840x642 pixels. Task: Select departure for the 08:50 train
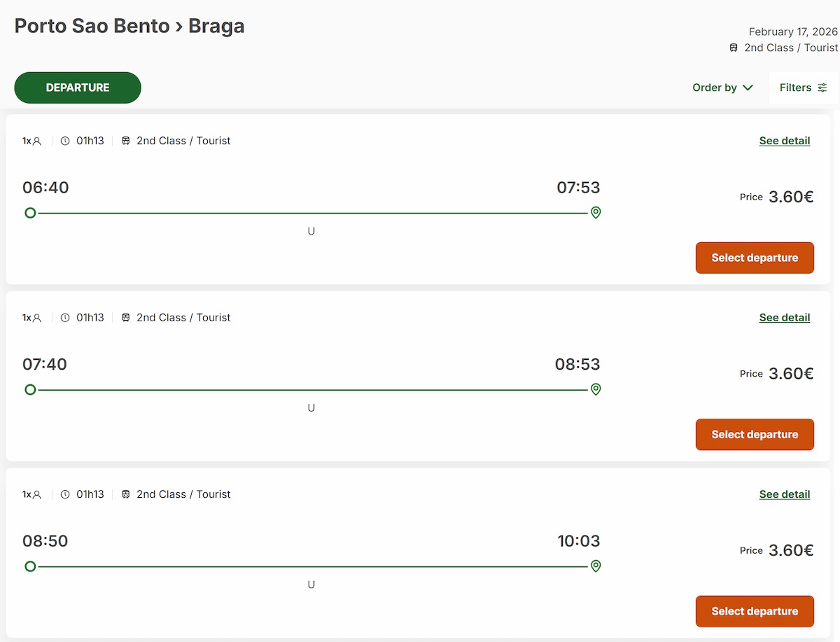click(x=755, y=611)
